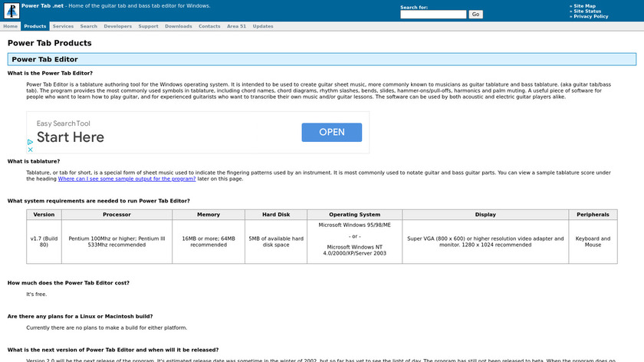
Task: Click the Start Here ad text
Action: click(71, 137)
